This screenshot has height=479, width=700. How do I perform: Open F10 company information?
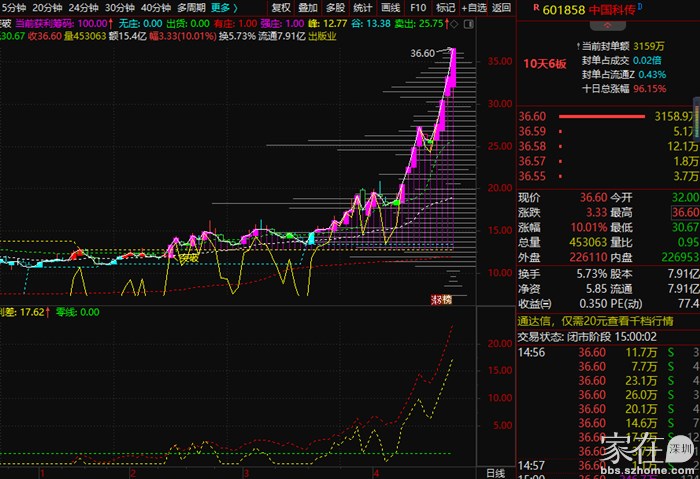pos(418,7)
